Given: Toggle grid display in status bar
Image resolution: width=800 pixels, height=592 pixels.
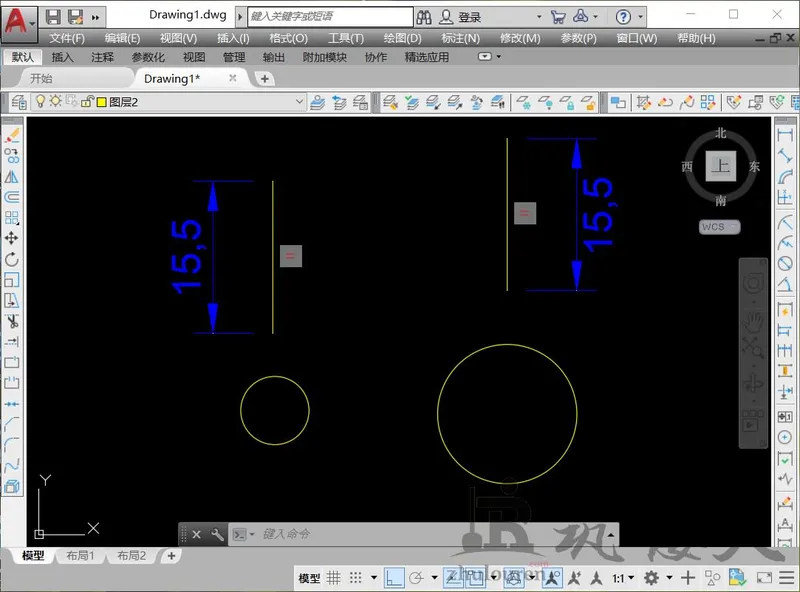Looking at the screenshot, I should 334,578.
